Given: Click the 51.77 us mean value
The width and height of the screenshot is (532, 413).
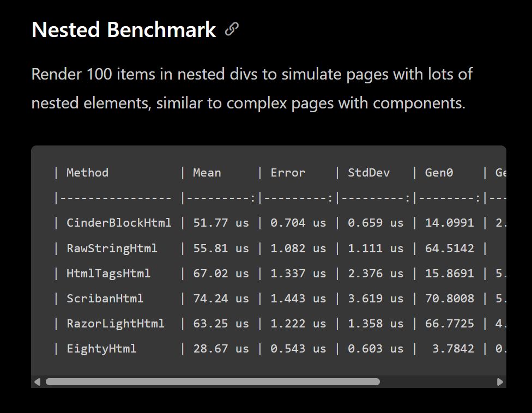Looking at the screenshot, I should point(221,223).
